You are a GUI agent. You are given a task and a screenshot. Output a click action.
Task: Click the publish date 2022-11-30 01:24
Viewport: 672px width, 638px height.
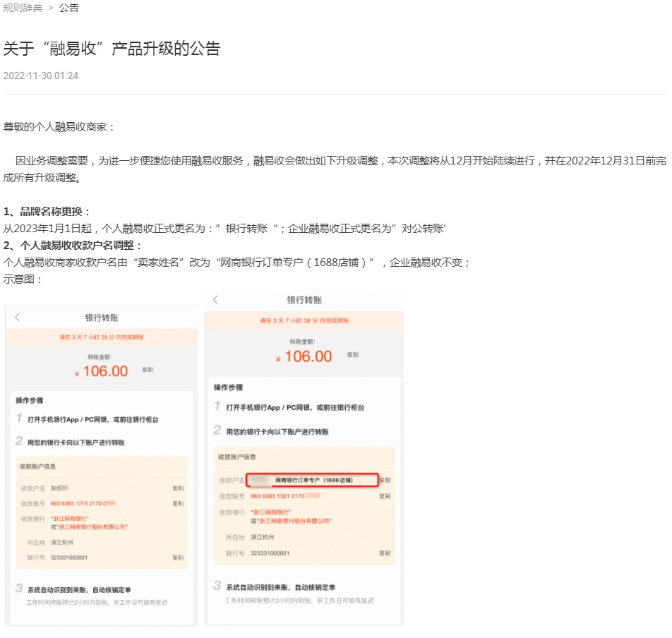coord(41,76)
